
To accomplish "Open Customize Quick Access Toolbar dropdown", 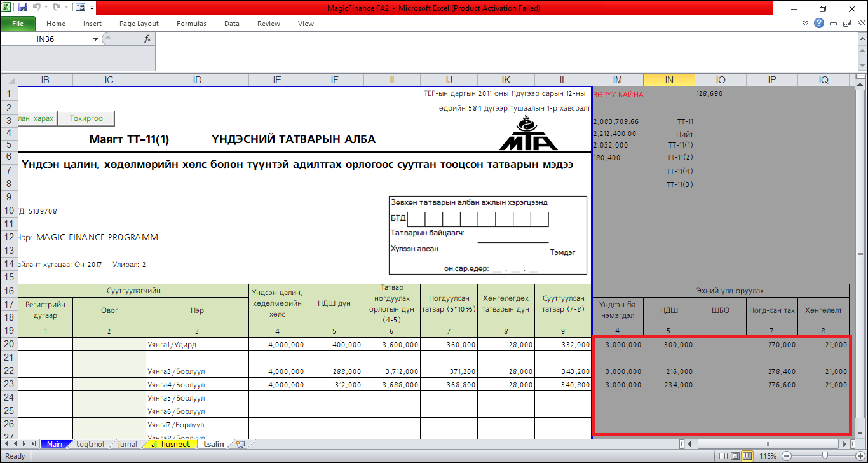I will [x=92, y=8].
